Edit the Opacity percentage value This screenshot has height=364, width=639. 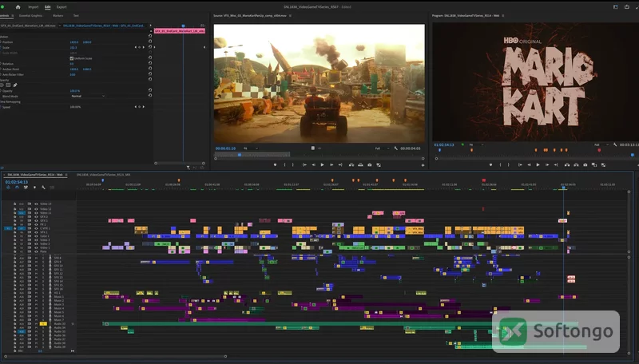click(x=75, y=91)
